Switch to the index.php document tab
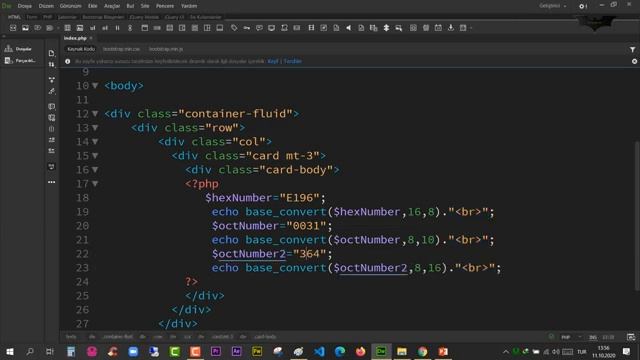 coord(75,38)
